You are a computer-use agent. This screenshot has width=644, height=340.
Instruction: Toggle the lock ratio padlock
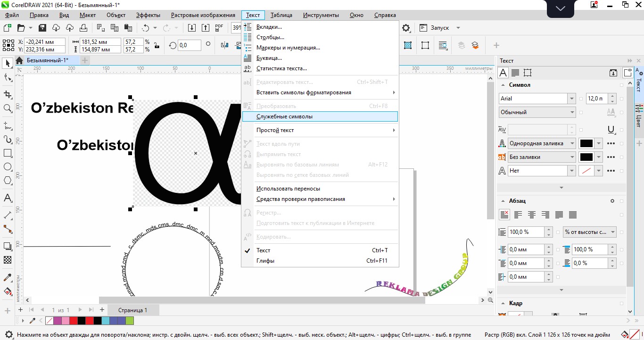157,45
